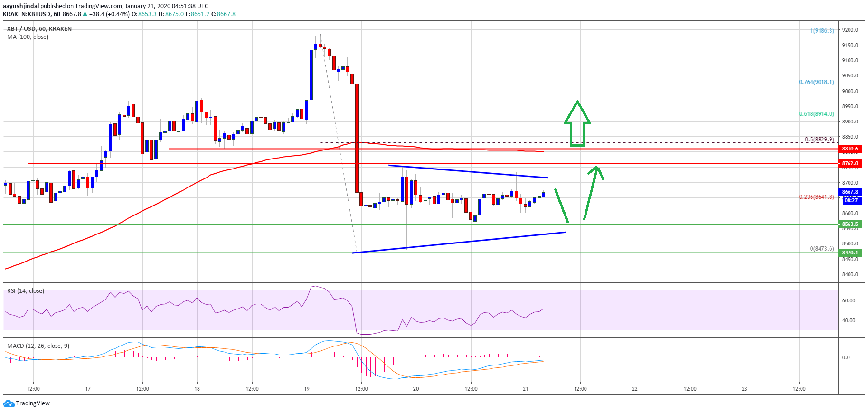Click the blue 8667.8 current price tag

850,192
